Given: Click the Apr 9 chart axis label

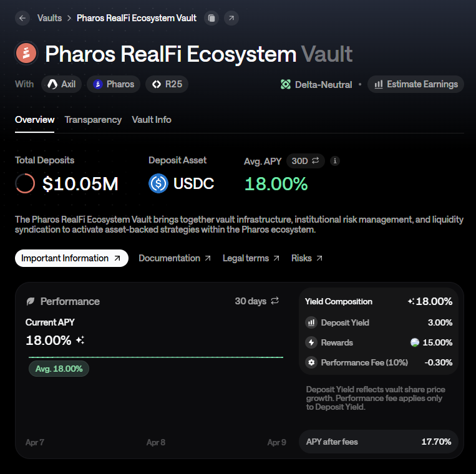Looking at the screenshot, I should tap(276, 442).
